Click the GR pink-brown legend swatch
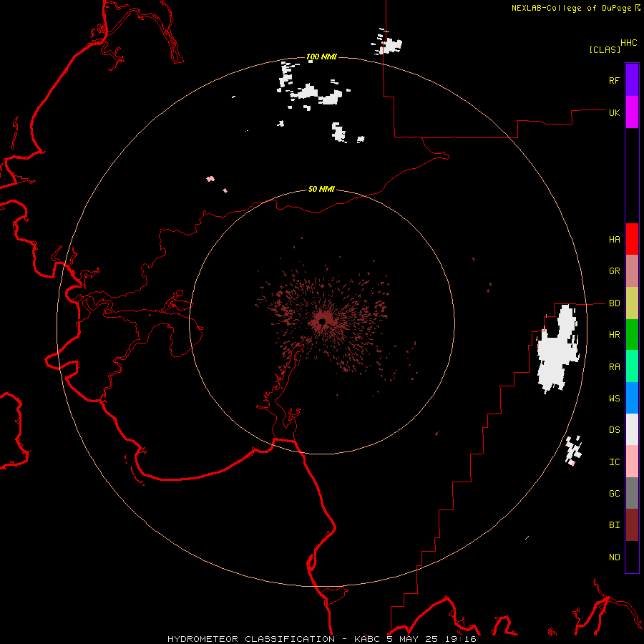The width and height of the screenshot is (644, 644). coord(632,271)
